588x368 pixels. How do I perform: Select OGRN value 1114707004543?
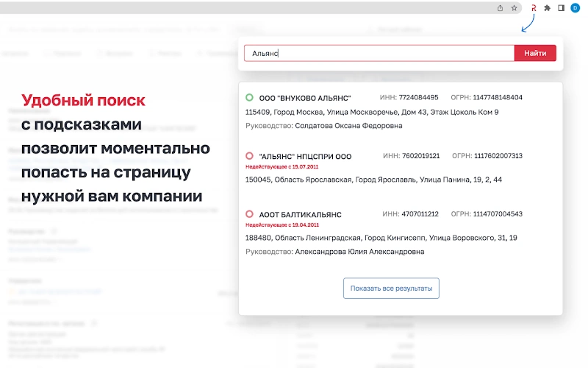point(498,214)
